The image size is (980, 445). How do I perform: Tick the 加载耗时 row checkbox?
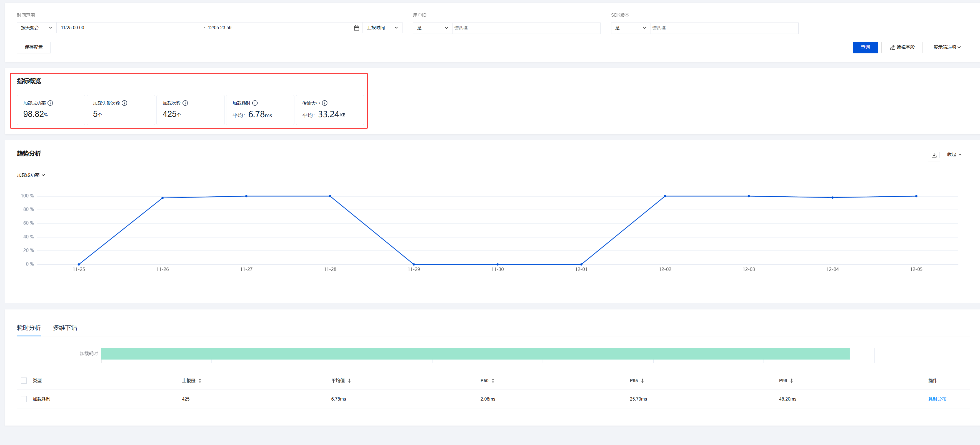(24, 399)
